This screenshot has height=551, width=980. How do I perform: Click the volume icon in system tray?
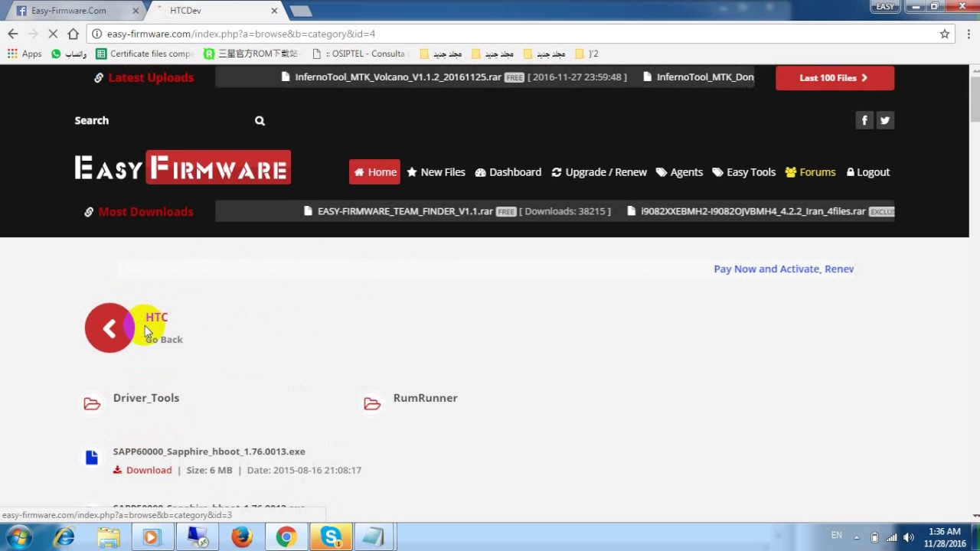click(909, 537)
